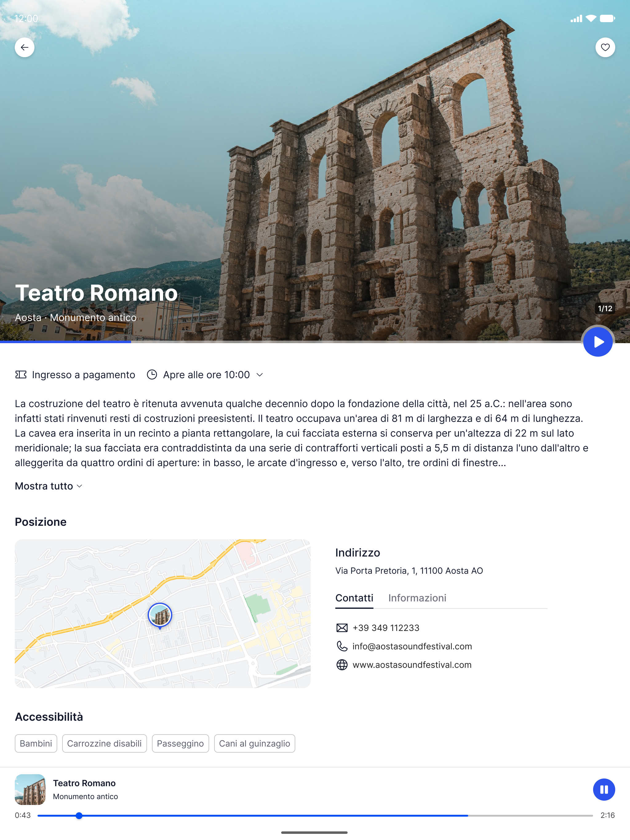Favorite Teatro Romano with heart icon
This screenshot has height=840, width=630.
[x=605, y=47]
